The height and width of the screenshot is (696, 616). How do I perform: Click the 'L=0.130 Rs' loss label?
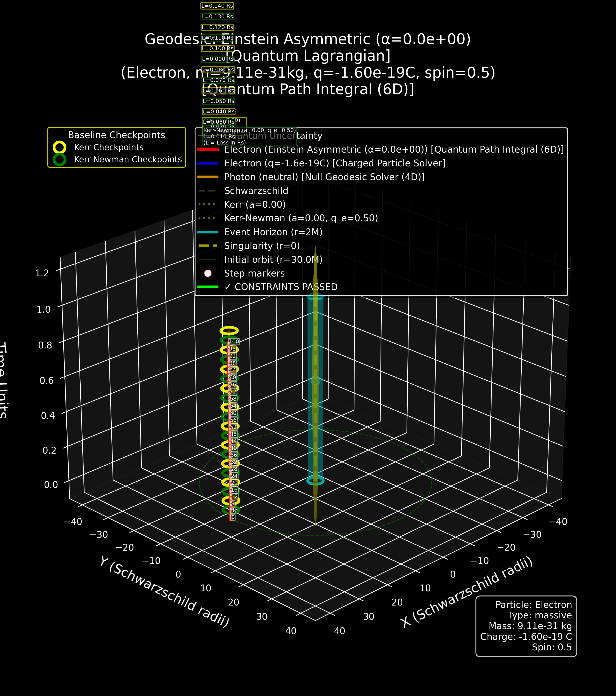[x=217, y=16]
